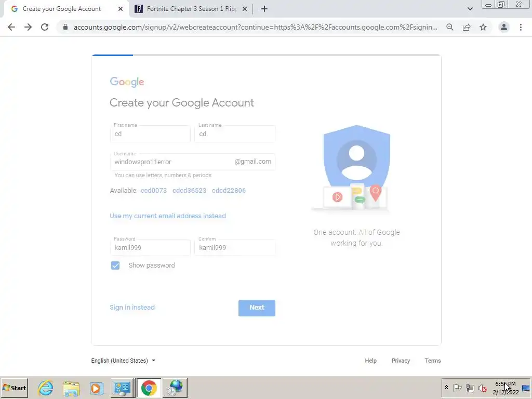Click the Confirm password field

pyautogui.click(x=235, y=248)
